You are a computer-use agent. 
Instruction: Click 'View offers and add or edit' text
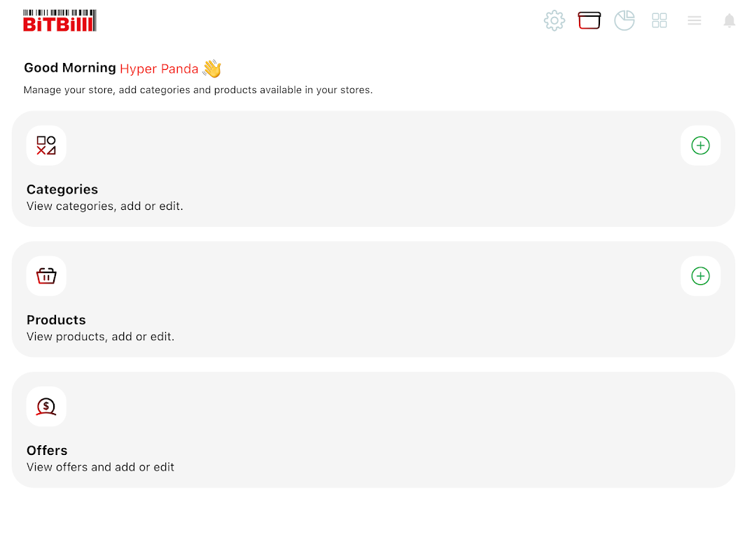click(101, 467)
